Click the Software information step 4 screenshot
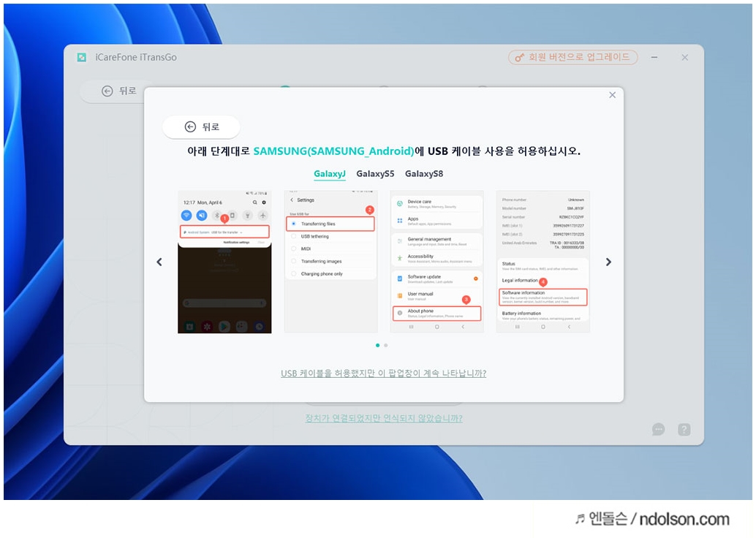Viewport: 756px width, 538px height. pos(543,262)
